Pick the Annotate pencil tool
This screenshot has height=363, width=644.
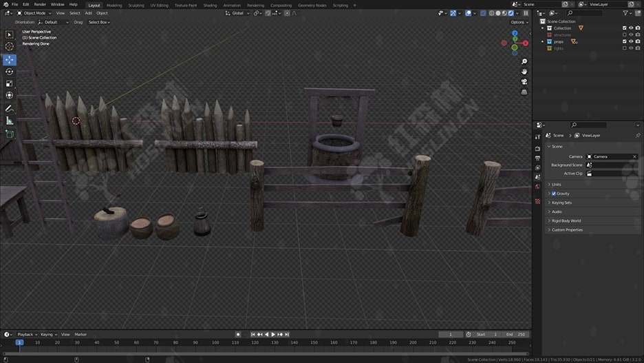[x=10, y=108]
